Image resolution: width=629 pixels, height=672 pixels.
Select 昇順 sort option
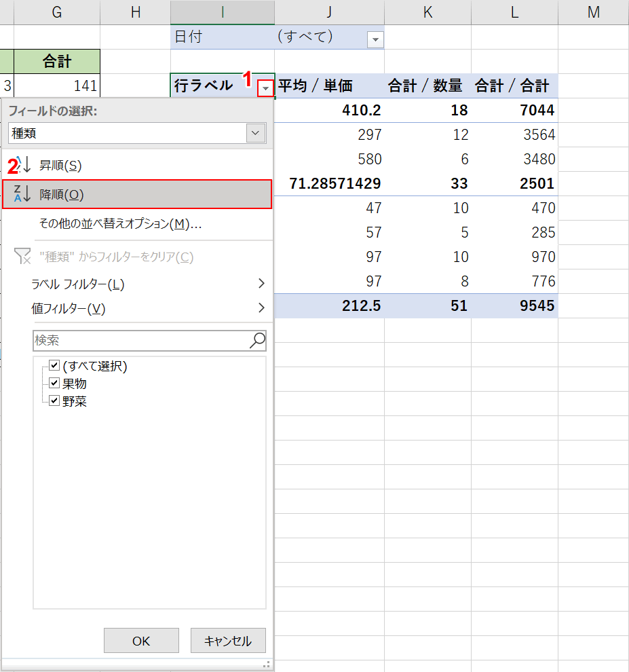pyautogui.click(x=61, y=166)
